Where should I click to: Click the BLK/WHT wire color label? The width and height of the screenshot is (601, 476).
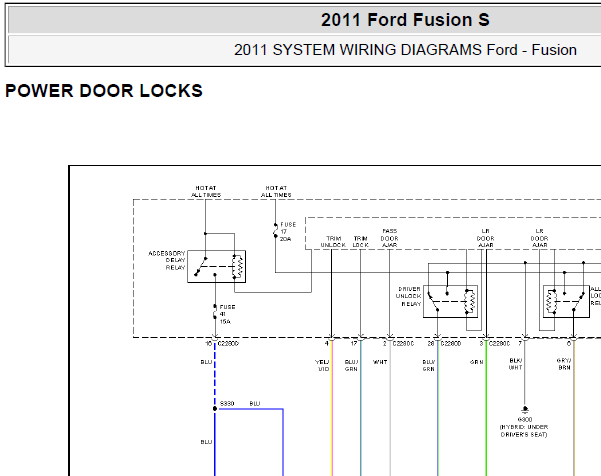516,364
